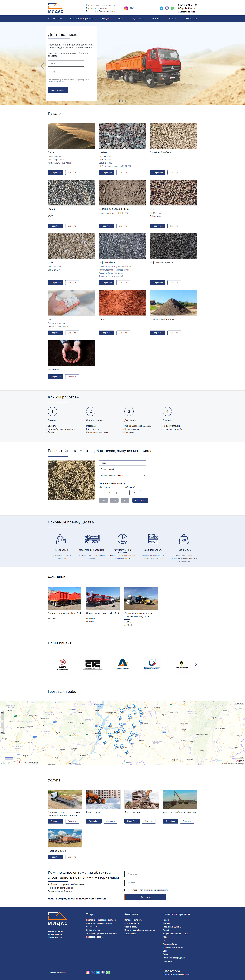Open Telegram icon in the footer
Screen dimensions: 245x980
click(98, 972)
